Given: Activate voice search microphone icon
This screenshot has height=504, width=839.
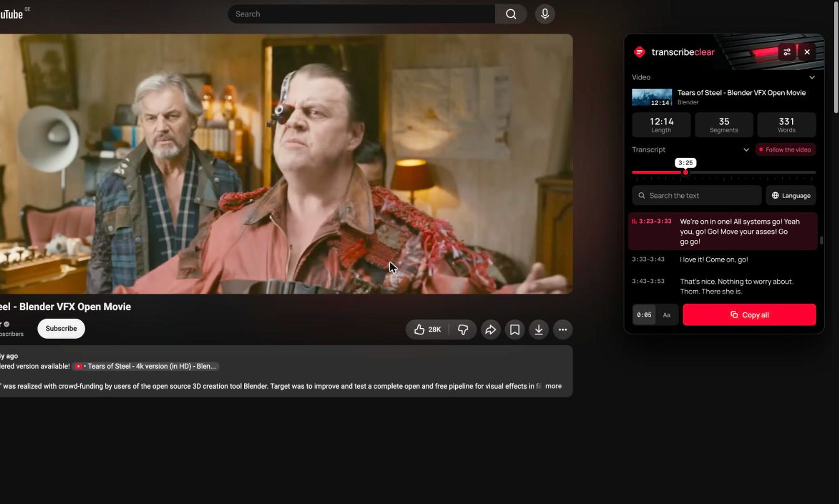Looking at the screenshot, I should [x=545, y=14].
